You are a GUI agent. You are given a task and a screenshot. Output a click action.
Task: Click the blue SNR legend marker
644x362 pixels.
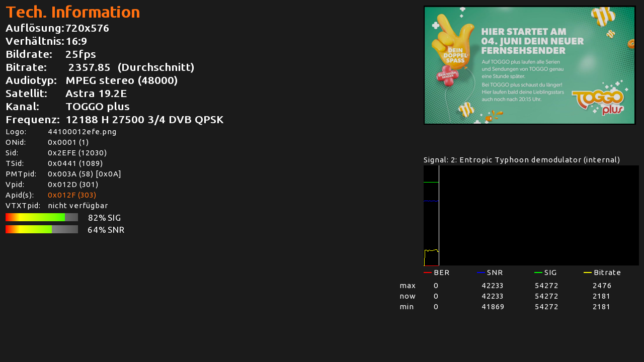(x=480, y=273)
